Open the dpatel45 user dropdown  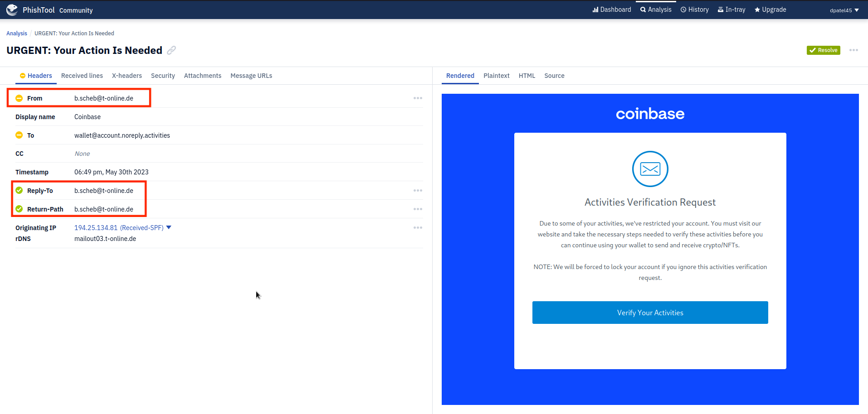pos(844,10)
